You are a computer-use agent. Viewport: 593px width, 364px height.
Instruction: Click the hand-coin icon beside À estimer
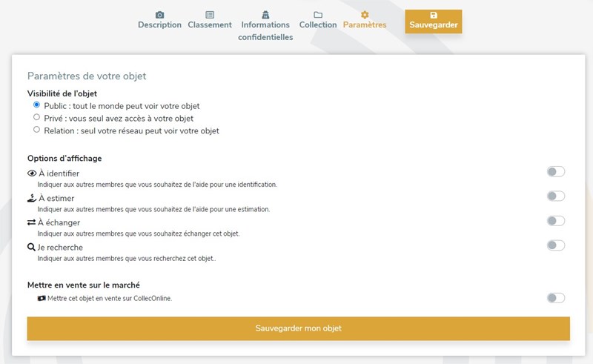point(32,198)
